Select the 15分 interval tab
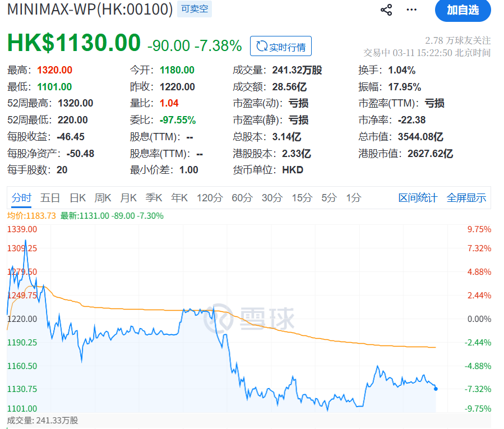This screenshot has height=429, width=504. [x=302, y=197]
